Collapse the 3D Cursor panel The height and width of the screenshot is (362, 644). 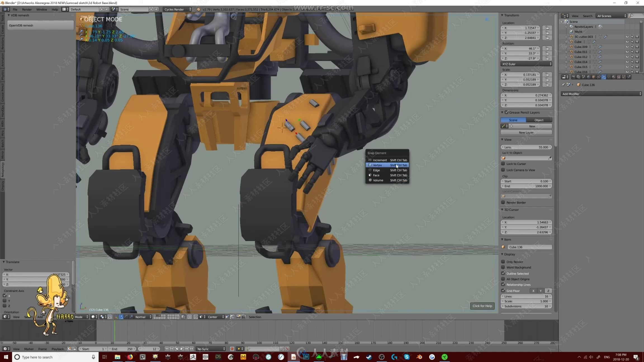point(502,209)
